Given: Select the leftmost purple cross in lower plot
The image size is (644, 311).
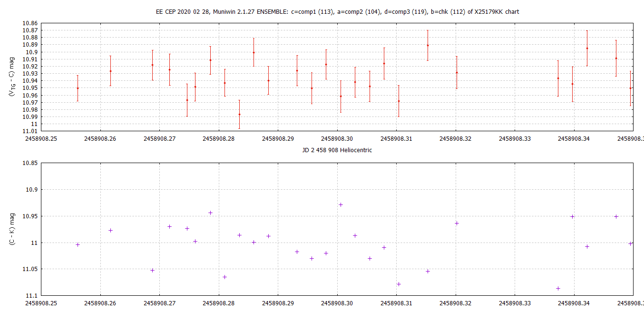Looking at the screenshot, I should click(x=78, y=244).
